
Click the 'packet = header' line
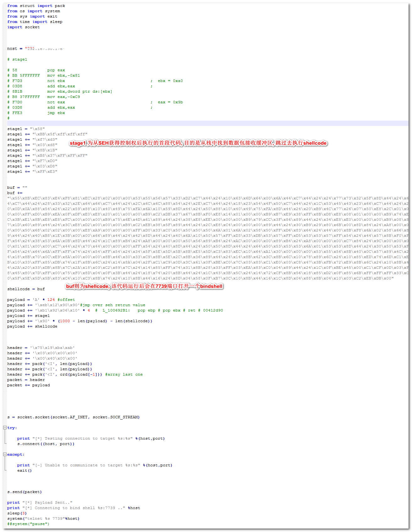(26, 380)
